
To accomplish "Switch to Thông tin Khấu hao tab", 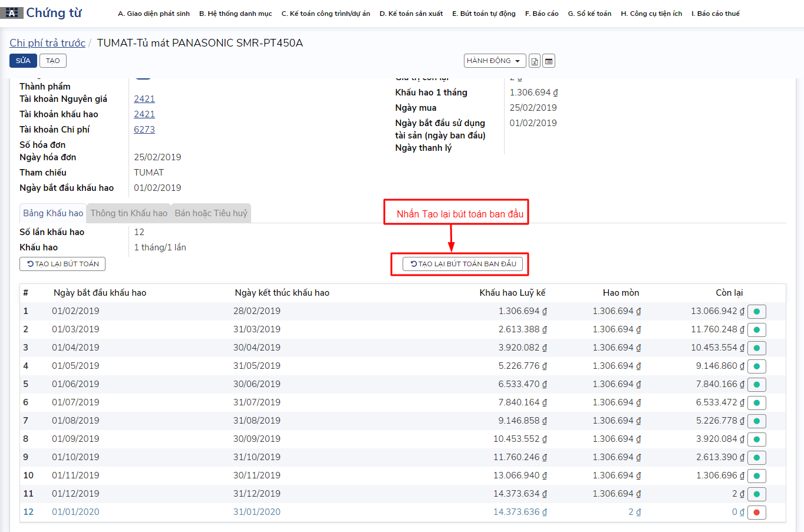I will [x=129, y=213].
